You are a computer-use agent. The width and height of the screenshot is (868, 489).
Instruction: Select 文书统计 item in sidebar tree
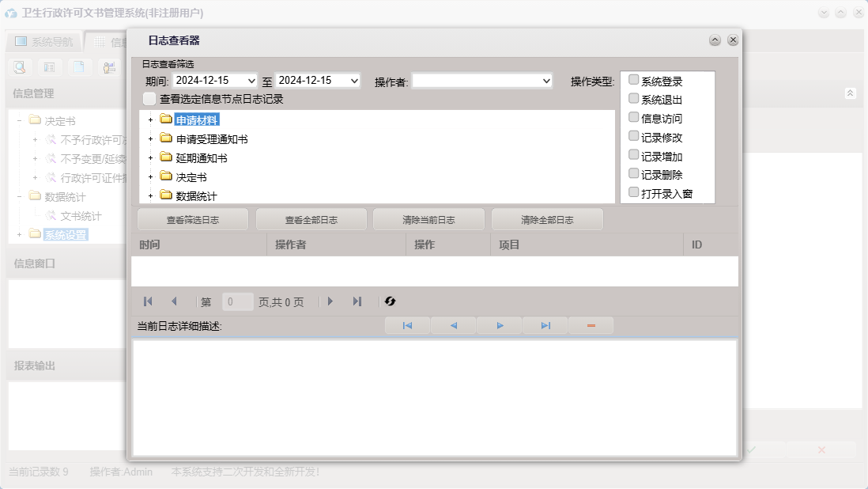[81, 216]
